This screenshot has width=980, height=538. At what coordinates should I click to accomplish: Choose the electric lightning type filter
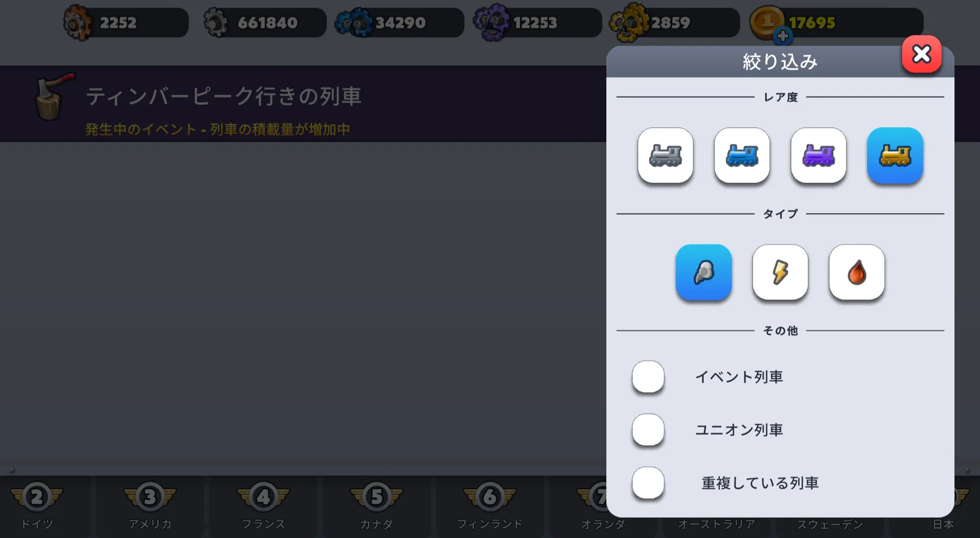point(780,272)
